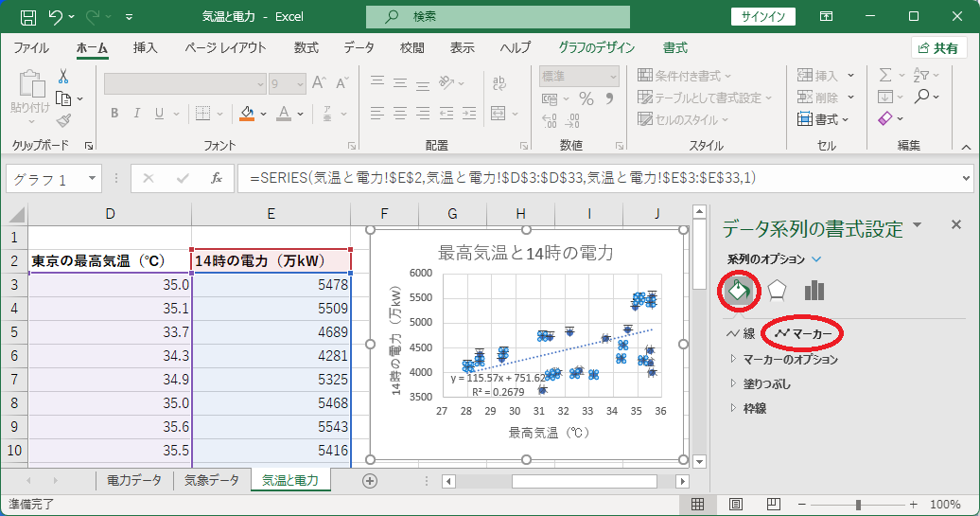Click the Fill down arrow icon
The image size is (980, 516).
pos(885,97)
